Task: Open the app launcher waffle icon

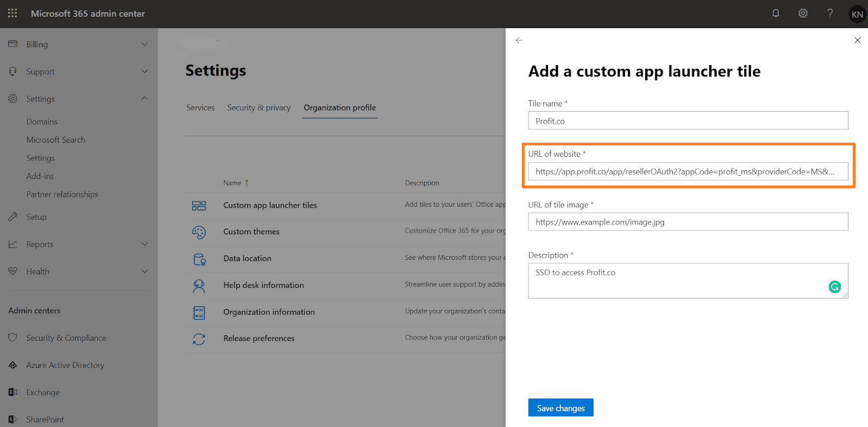Action: [12, 13]
